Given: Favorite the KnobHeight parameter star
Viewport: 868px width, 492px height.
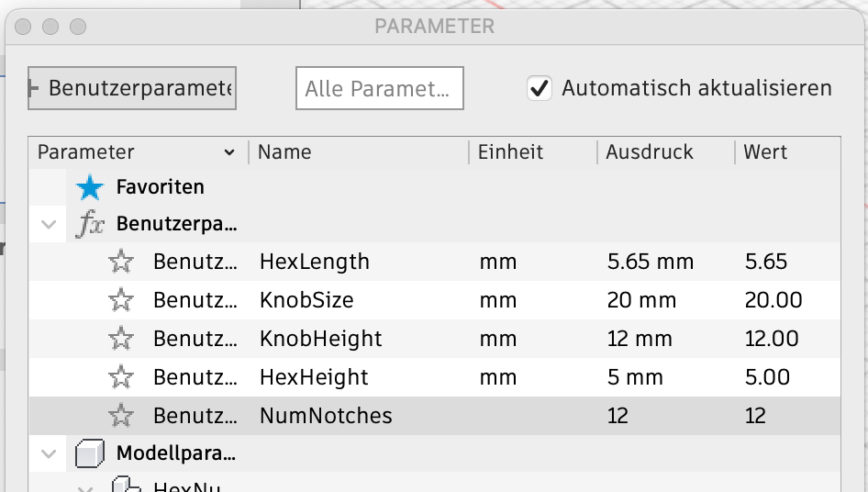Looking at the screenshot, I should click(121, 339).
